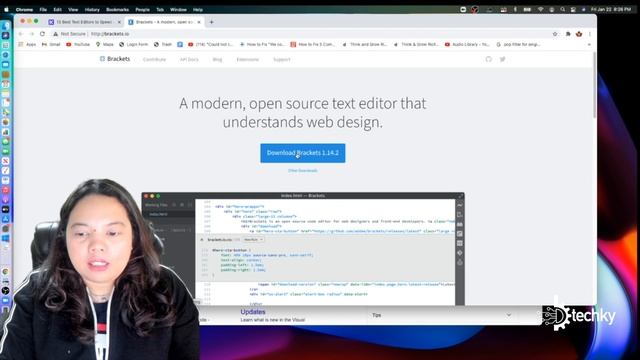The image size is (640, 360).
Task: Open the Chrome extensions puzzle icon
Action: 568,34
